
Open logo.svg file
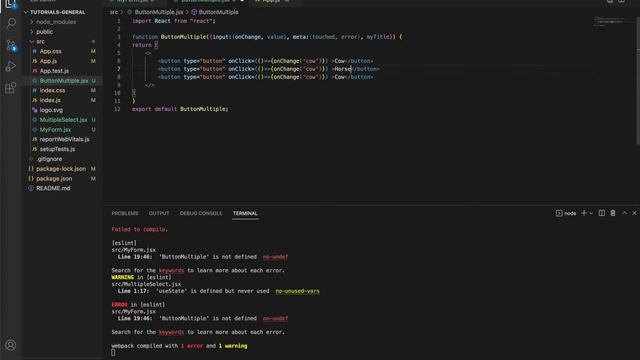pyautogui.click(x=51, y=110)
